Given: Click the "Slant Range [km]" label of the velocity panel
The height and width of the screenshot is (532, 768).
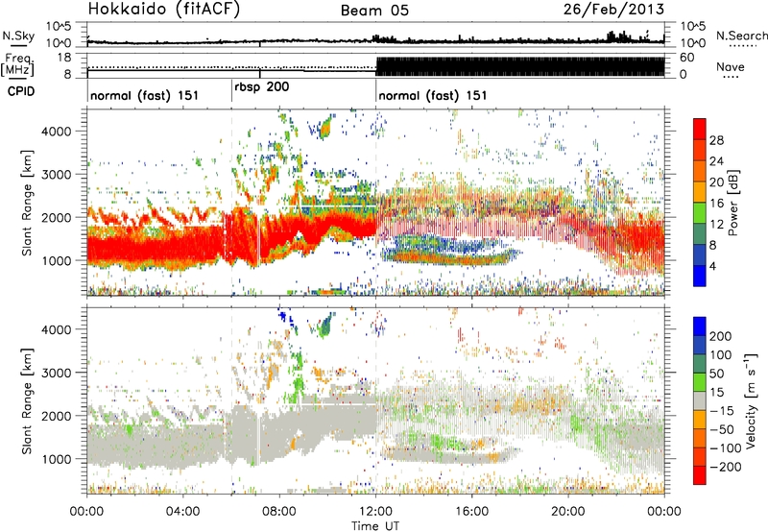Looking at the screenshot, I should tap(28, 401).
